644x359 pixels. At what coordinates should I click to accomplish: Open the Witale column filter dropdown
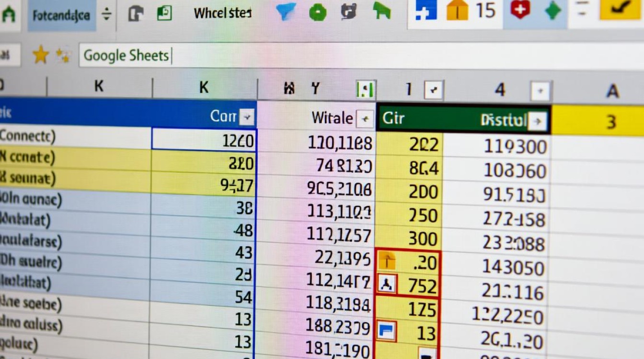click(x=365, y=118)
